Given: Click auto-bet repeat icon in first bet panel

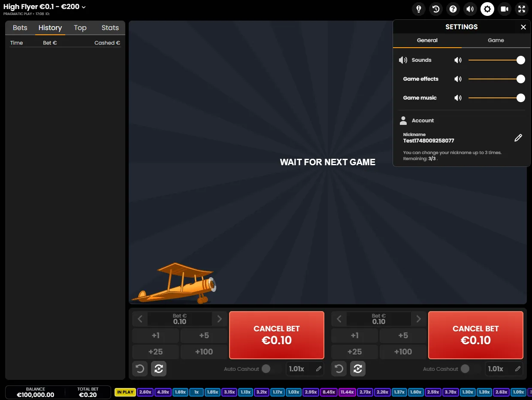Looking at the screenshot, I should pos(159,369).
